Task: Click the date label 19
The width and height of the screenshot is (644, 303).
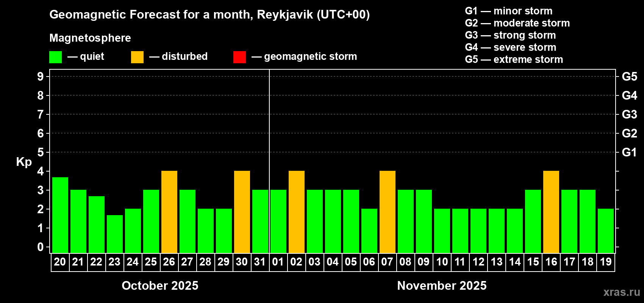Action: pos(606,262)
